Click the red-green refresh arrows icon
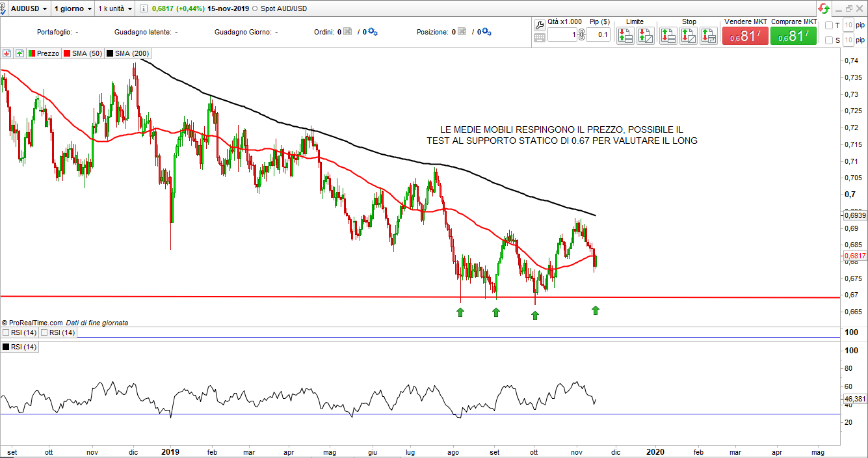This screenshot has width=868, height=458. coord(824,8)
